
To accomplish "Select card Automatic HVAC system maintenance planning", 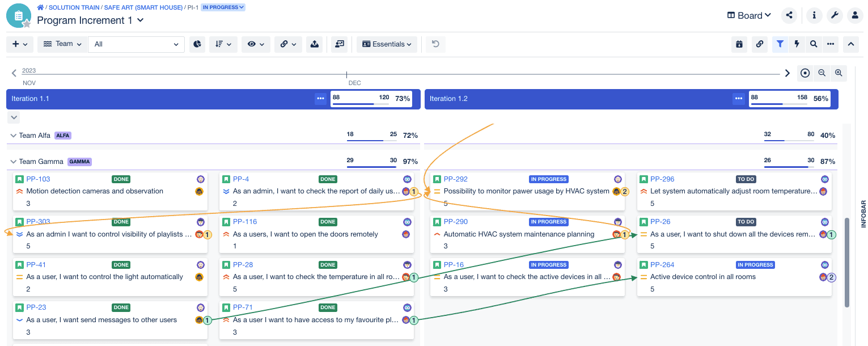I will (x=528, y=234).
